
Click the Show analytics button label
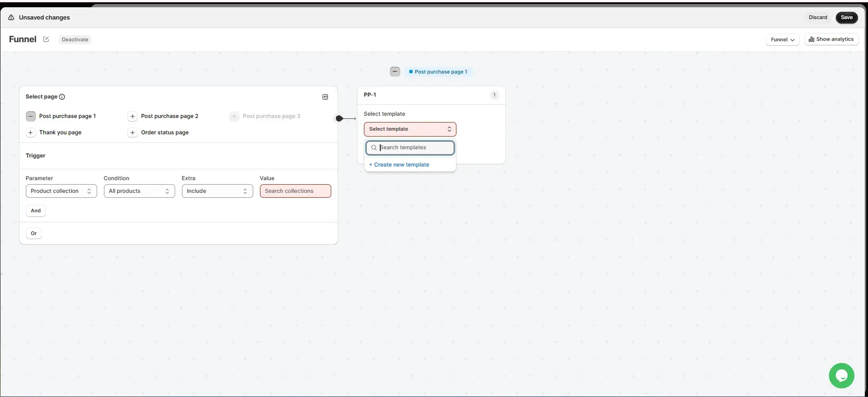(835, 39)
